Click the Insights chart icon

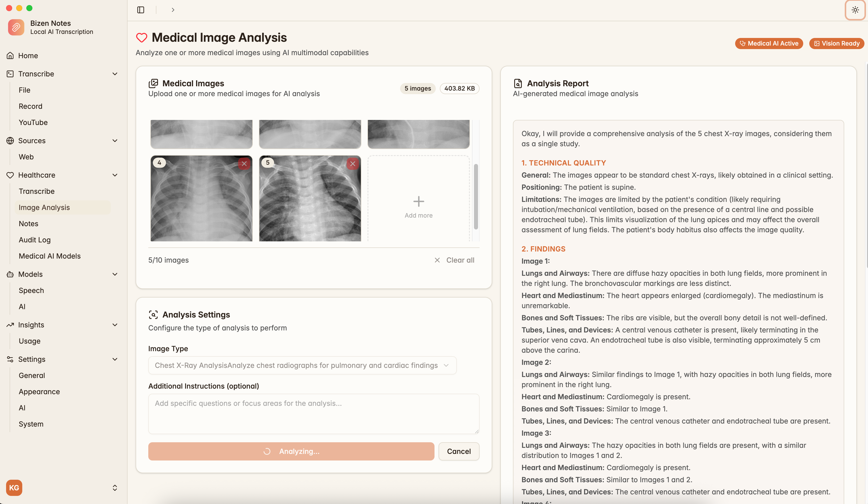[10, 325]
